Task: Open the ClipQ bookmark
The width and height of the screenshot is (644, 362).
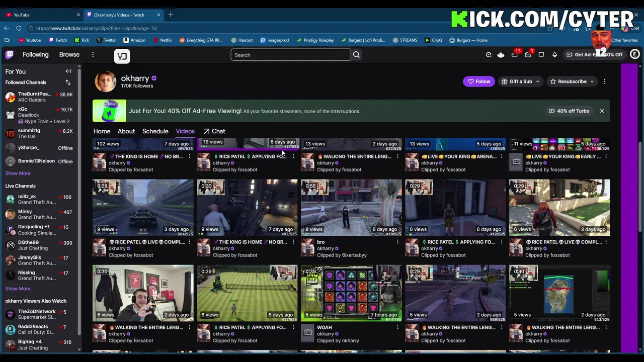Action: pyautogui.click(x=433, y=40)
